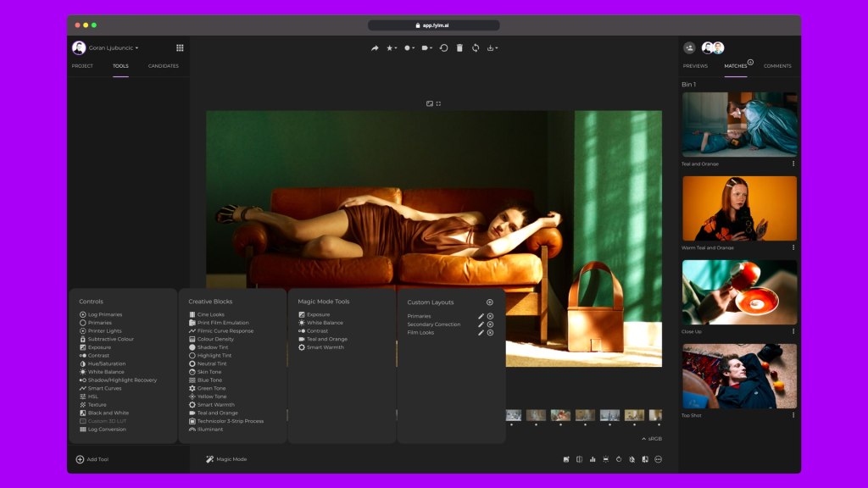Image resolution: width=868 pixels, height=488 pixels.
Task: Toggle split compare view icon
Action: [579, 459]
